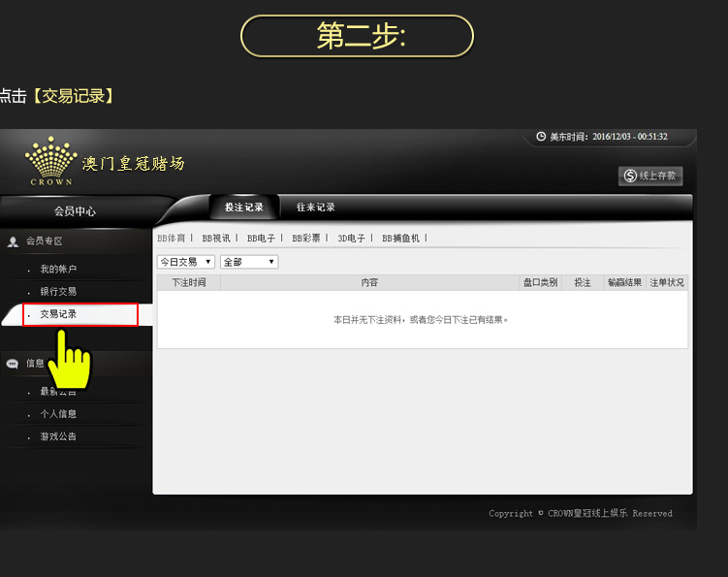Click the 会员中心 header
The image size is (728, 577).
point(75,211)
